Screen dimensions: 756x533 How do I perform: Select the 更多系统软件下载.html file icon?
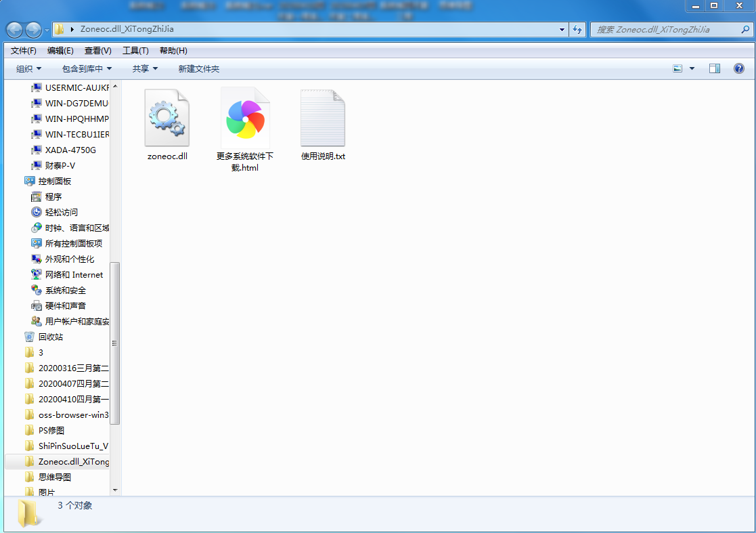coord(245,118)
